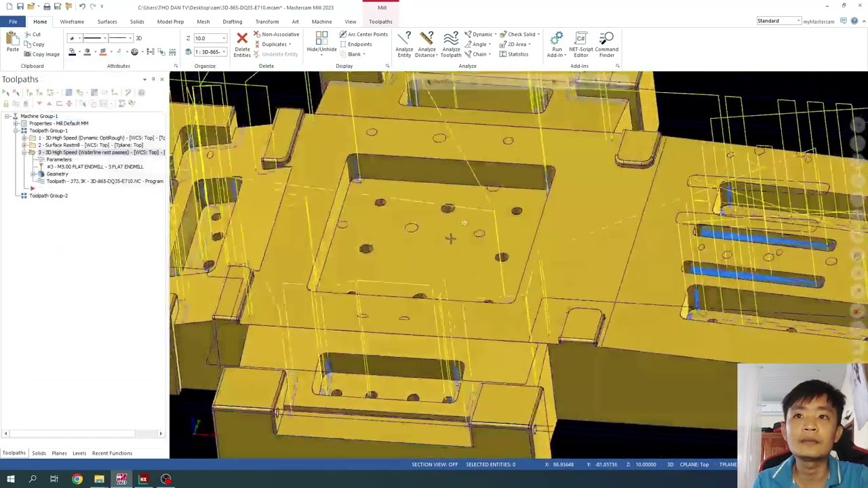
Task: Open the Recent Functions tab
Action: coord(112,453)
